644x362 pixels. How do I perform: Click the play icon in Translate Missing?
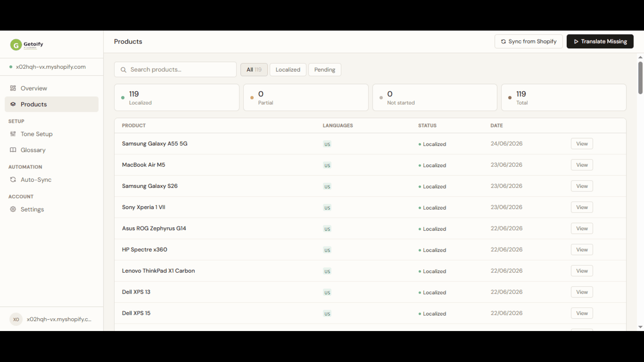[x=576, y=41]
